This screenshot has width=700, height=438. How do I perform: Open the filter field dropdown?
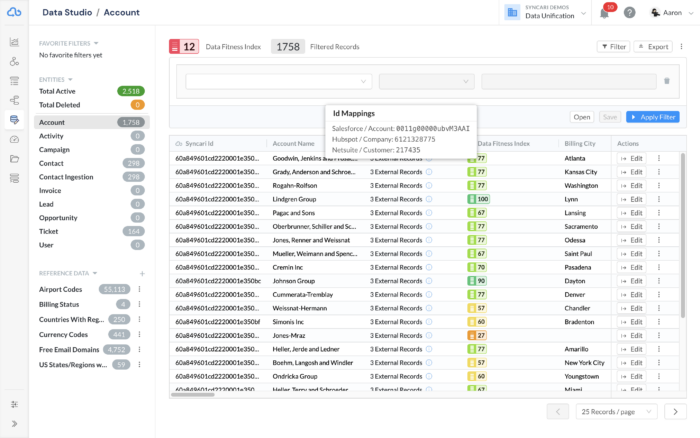click(x=279, y=81)
